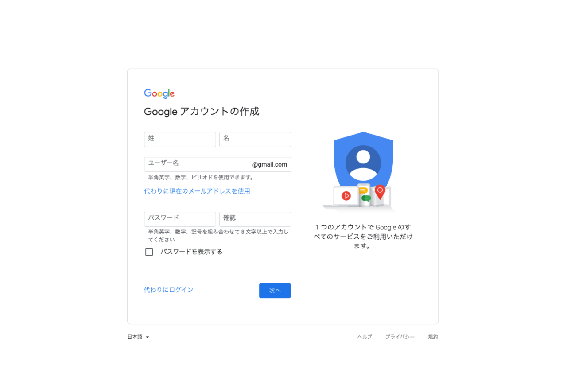Click the red play button icon in illustration
Viewport: 567px width, 392px height.
point(346,195)
